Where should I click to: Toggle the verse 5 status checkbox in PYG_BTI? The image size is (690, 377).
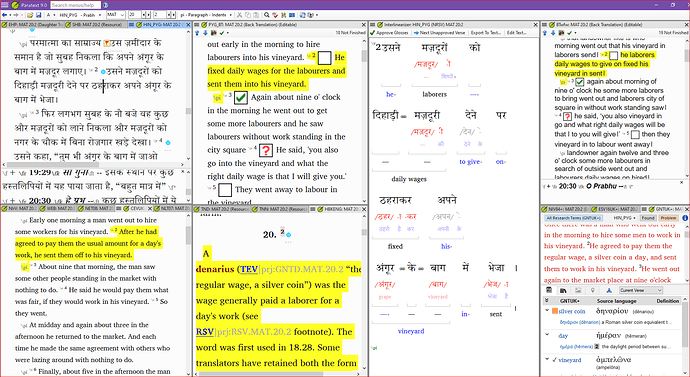click(225, 190)
